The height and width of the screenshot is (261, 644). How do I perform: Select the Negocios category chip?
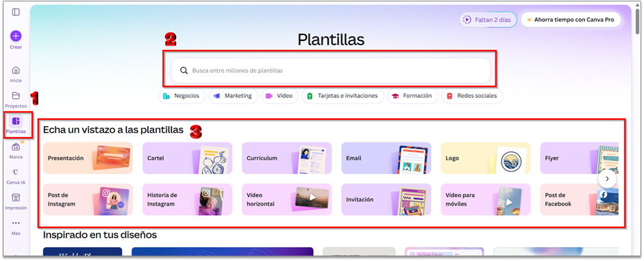[x=182, y=96]
